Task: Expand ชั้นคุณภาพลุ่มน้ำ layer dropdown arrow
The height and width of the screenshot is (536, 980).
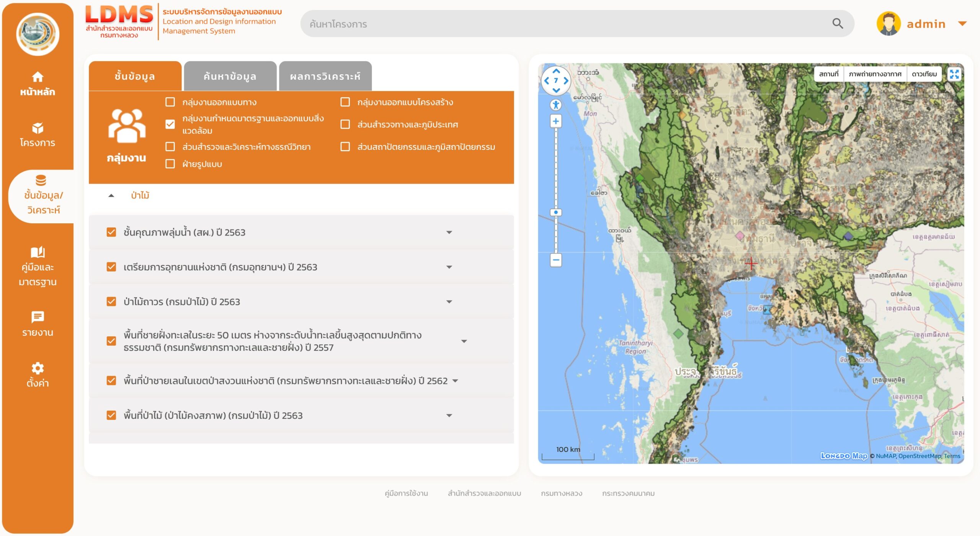Action: pyautogui.click(x=449, y=232)
